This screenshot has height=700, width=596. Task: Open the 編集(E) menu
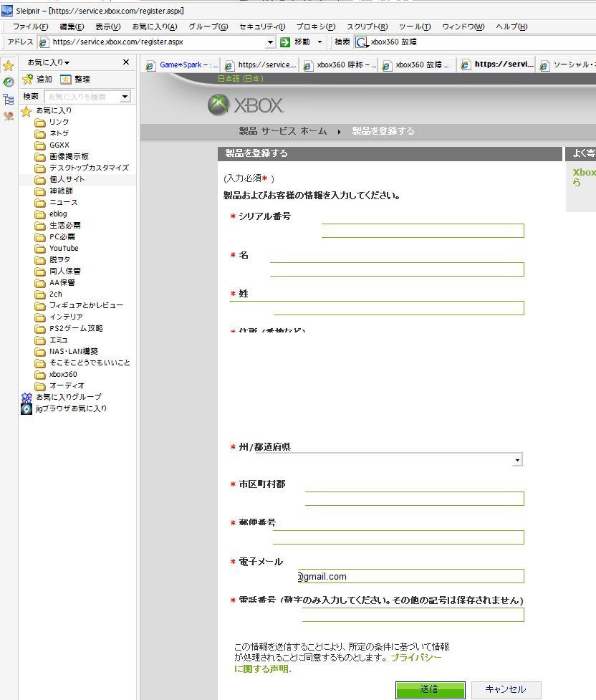[72, 27]
